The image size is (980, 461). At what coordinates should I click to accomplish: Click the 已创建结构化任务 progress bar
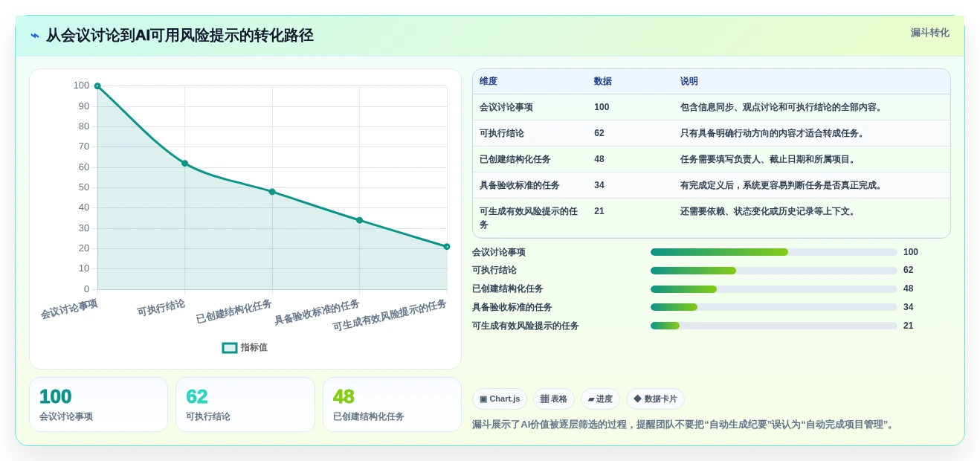tap(774, 289)
